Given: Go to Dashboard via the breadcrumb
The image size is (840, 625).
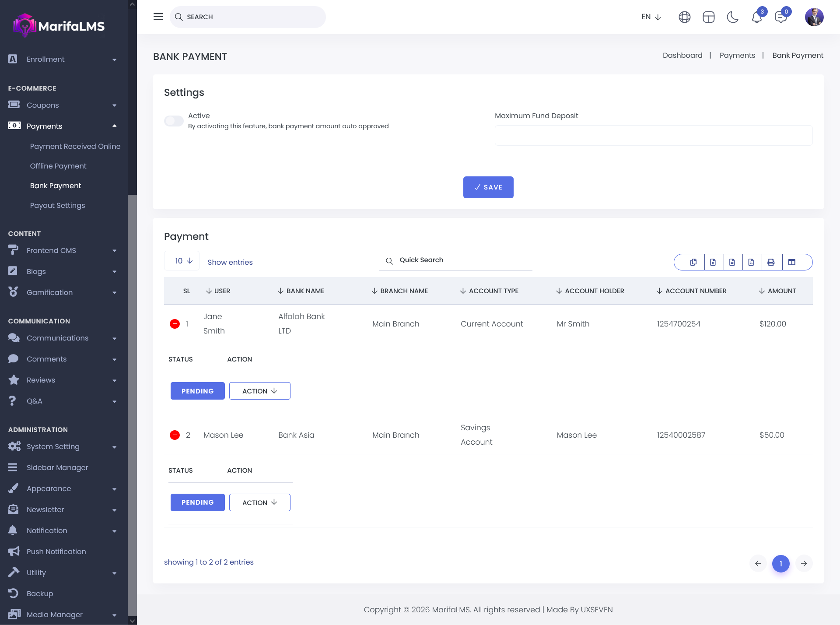Looking at the screenshot, I should tap(682, 55).
